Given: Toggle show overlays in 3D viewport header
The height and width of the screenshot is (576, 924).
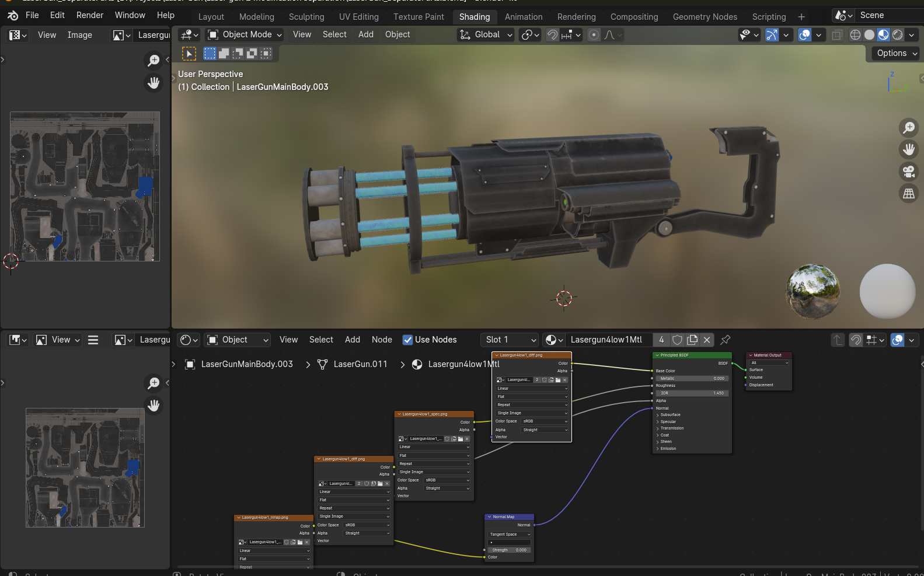Looking at the screenshot, I should [804, 35].
